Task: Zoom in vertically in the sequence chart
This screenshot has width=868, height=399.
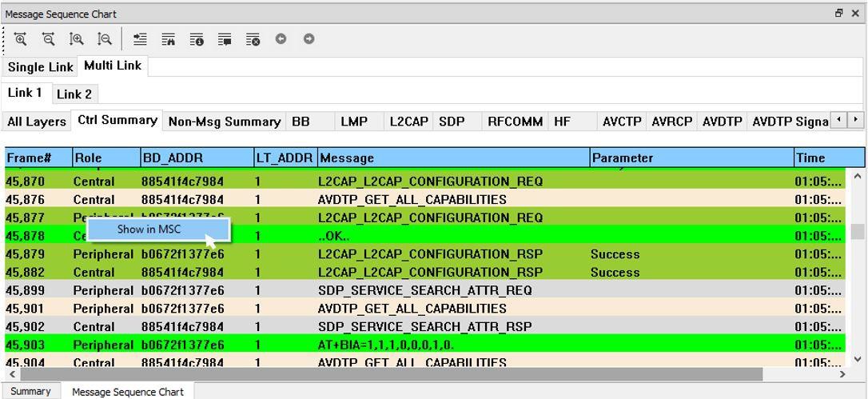Action: pos(77,39)
